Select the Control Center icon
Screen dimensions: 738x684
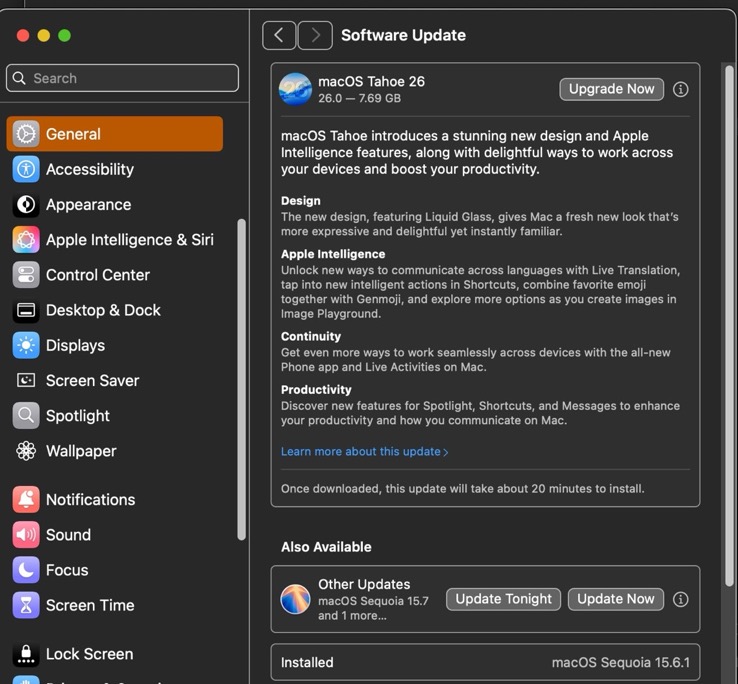pos(26,275)
